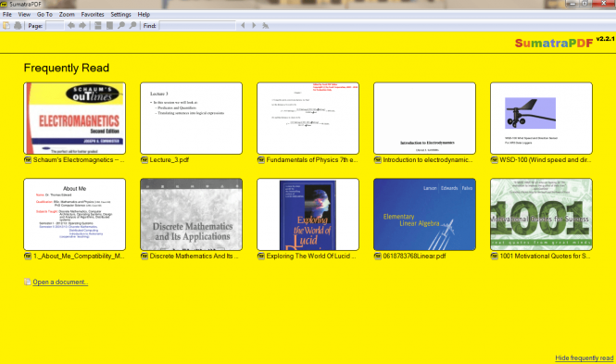Select fit single page icon
The image size is (616, 364).
[x=109, y=26]
